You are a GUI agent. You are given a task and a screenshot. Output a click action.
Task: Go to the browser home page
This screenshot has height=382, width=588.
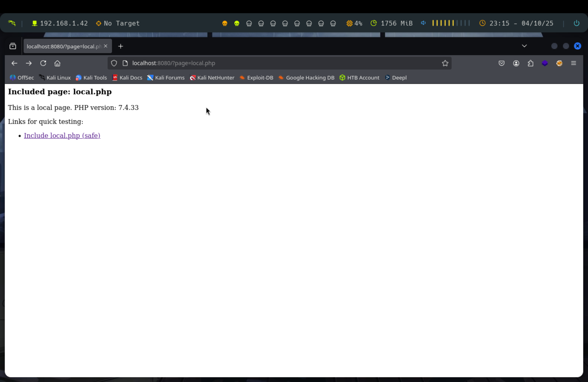tap(57, 63)
